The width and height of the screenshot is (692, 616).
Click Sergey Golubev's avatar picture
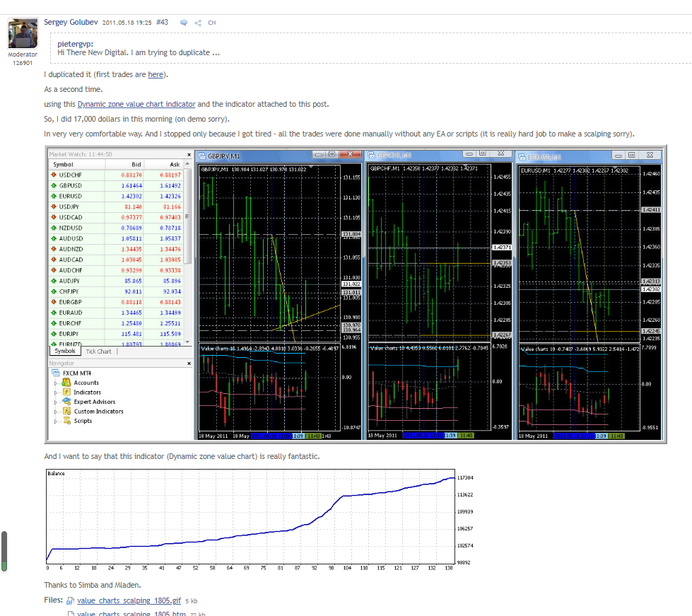[x=23, y=34]
